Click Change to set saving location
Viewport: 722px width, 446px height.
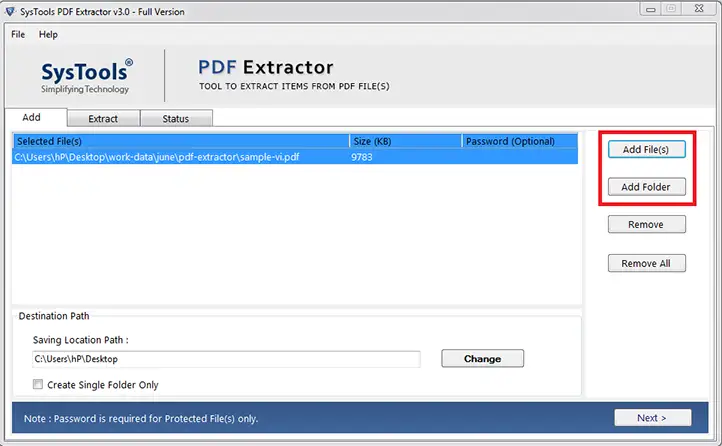pos(482,359)
